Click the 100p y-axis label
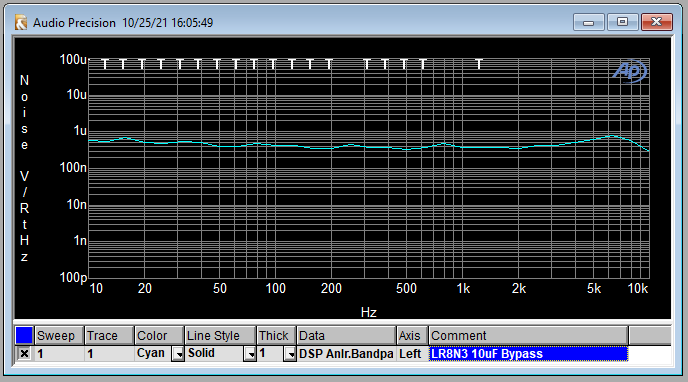Screen dimensions: 688x382 pyautogui.click(x=73, y=277)
